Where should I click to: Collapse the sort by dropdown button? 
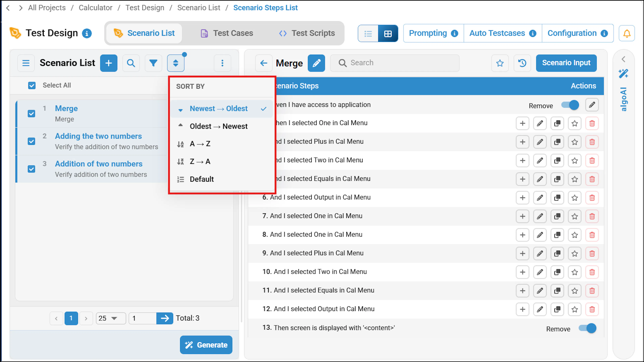click(176, 63)
